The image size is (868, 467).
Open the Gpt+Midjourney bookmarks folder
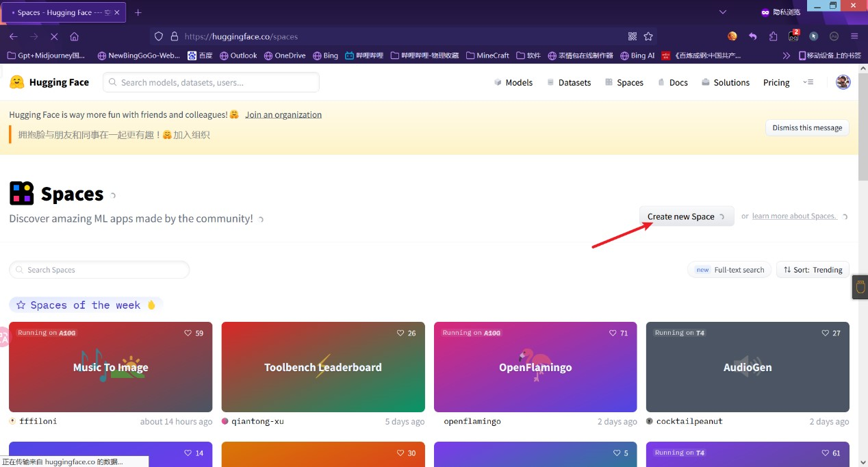click(47, 55)
